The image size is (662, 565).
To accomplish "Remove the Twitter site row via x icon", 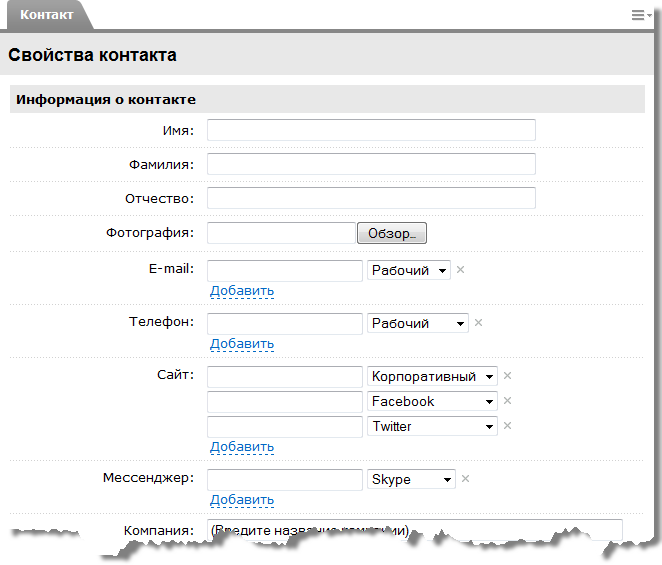I will 507,426.
